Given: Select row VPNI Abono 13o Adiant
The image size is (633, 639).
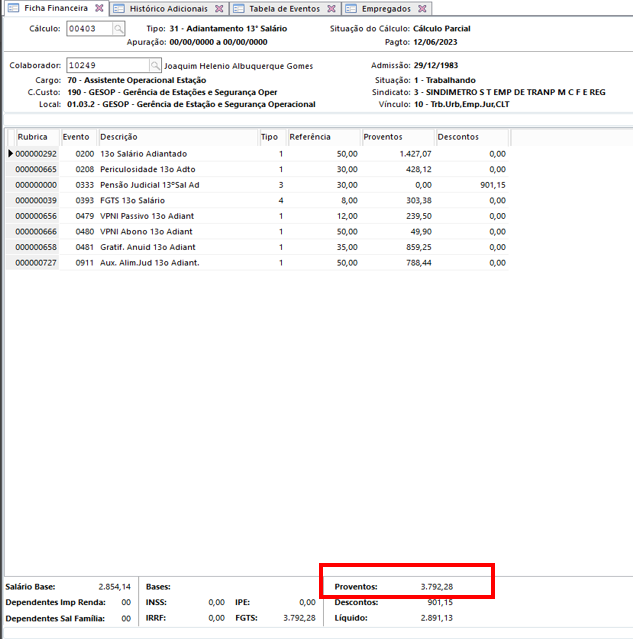Looking at the screenshot, I should point(257,231).
